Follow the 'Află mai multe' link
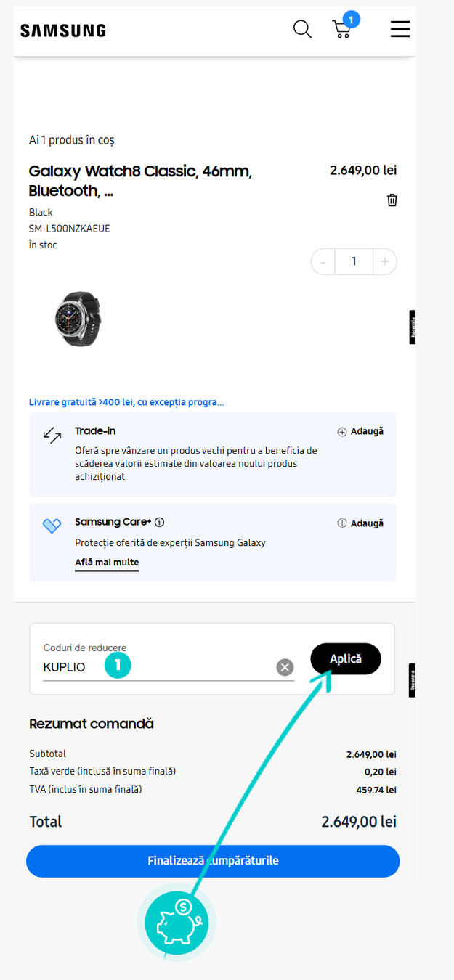454x980 pixels. (107, 563)
